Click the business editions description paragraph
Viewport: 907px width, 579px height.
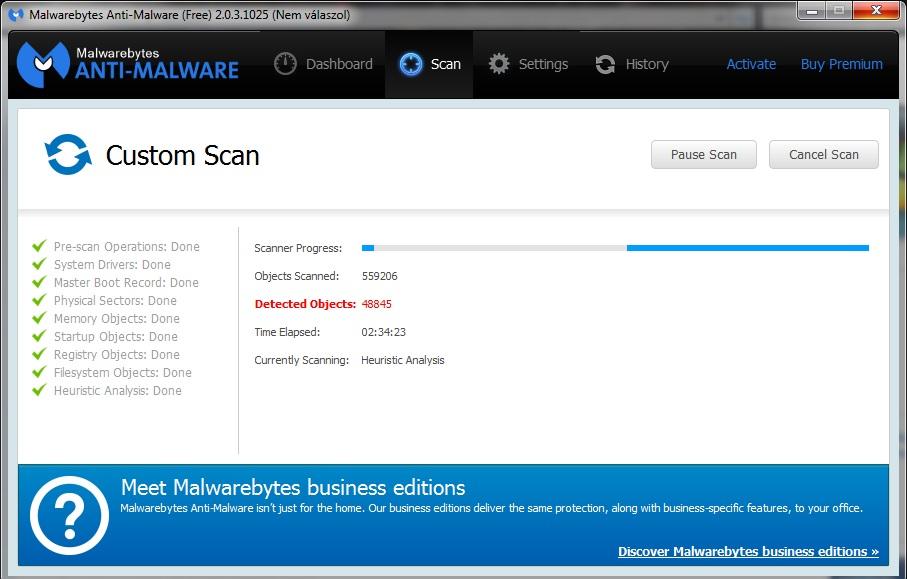coord(491,508)
